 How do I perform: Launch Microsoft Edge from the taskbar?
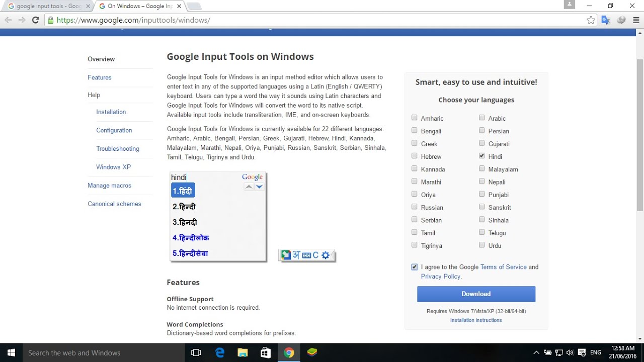220,352
